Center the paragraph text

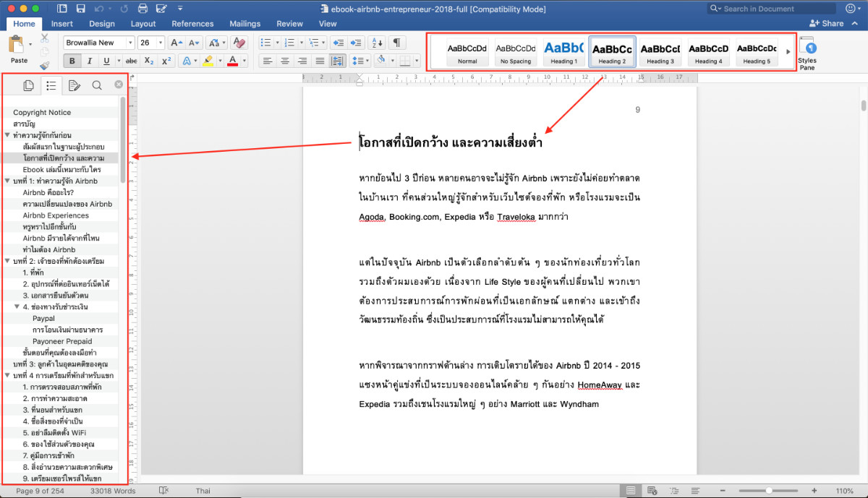point(285,61)
